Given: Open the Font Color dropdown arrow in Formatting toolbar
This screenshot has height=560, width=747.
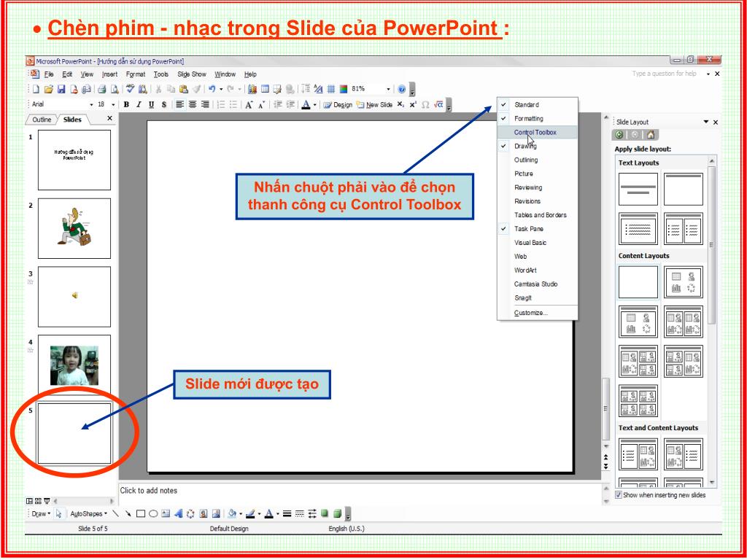Looking at the screenshot, I should point(315,105).
